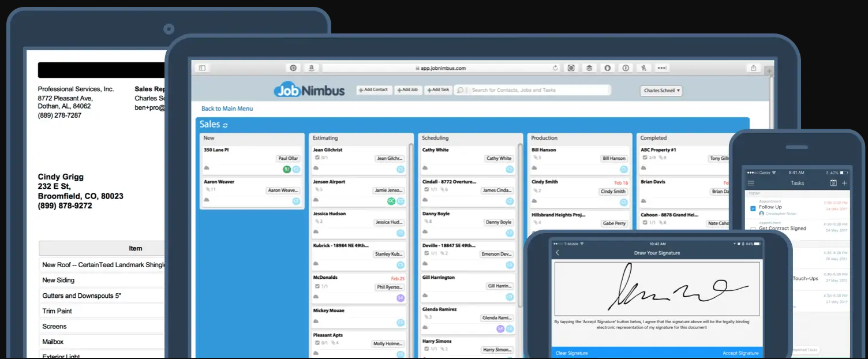
Task: Open a new Safari tab with plus
Action: pyautogui.click(x=768, y=71)
